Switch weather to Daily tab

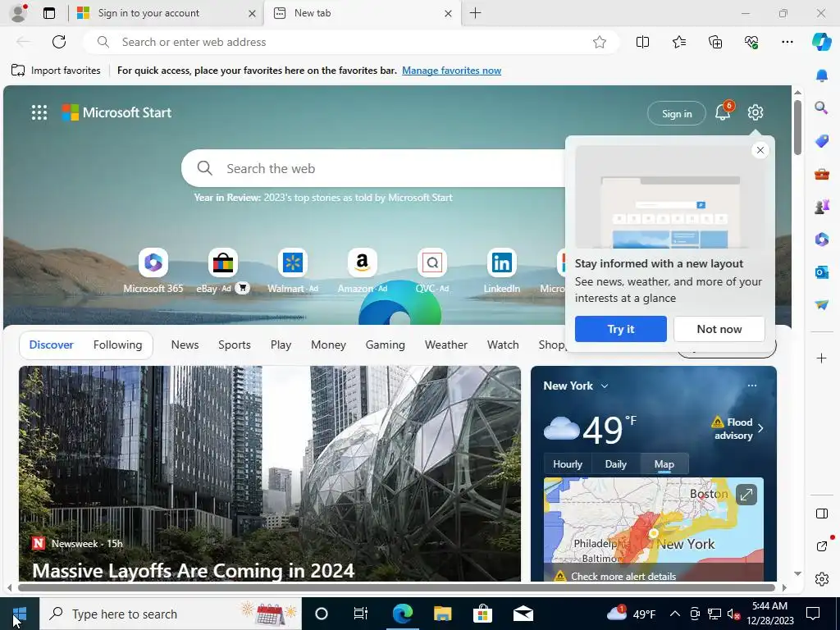tap(615, 464)
